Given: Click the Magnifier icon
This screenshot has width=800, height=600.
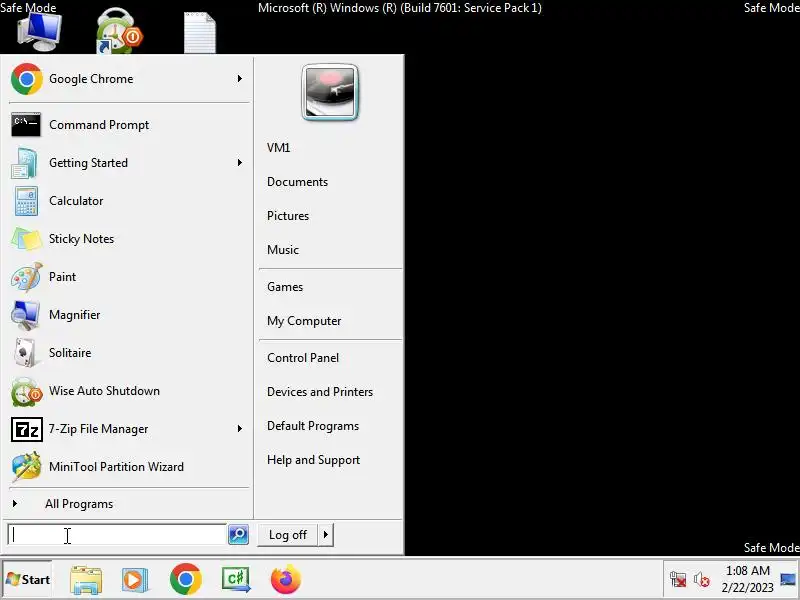Looking at the screenshot, I should coord(25,315).
